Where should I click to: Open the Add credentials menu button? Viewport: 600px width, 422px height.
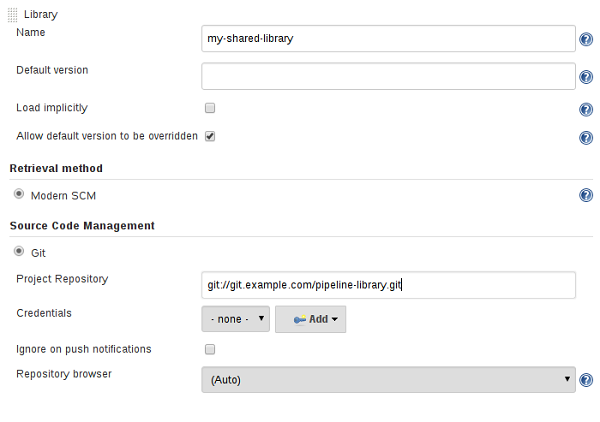[x=311, y=319]
